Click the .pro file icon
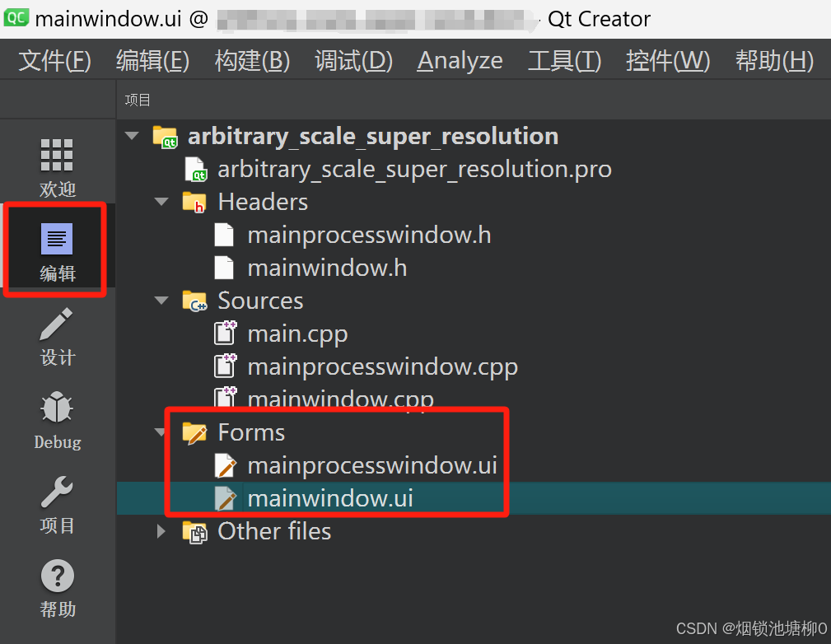Screen dimensions: 831x644 [195, 170]
